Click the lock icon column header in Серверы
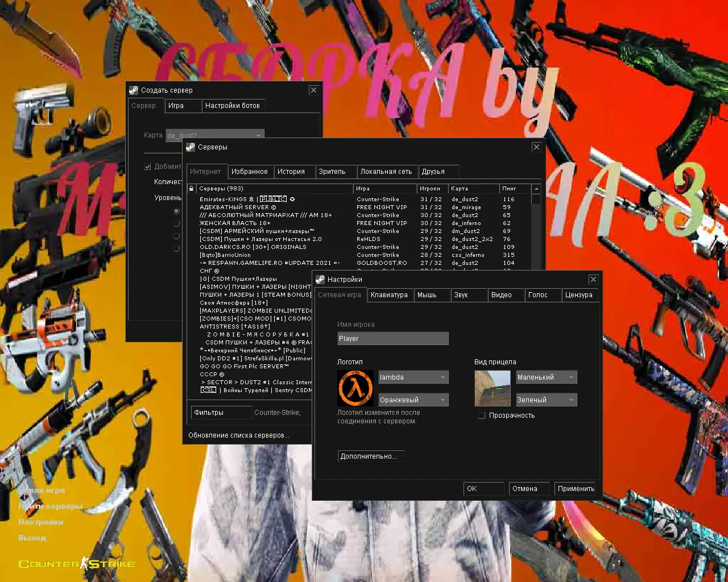Viewport: 728px width, 582px height. (x=192, y=189)
